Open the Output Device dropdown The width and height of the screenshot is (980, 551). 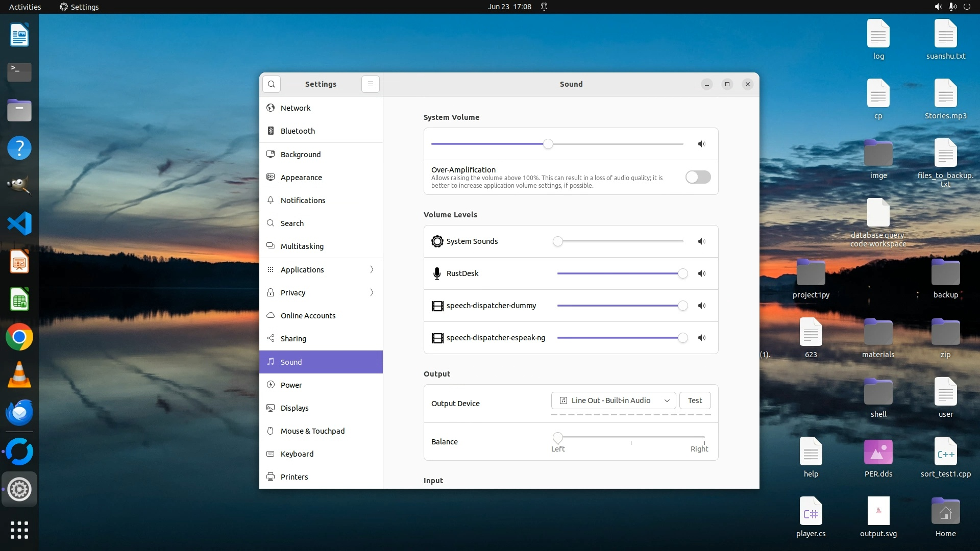(614, 400)
